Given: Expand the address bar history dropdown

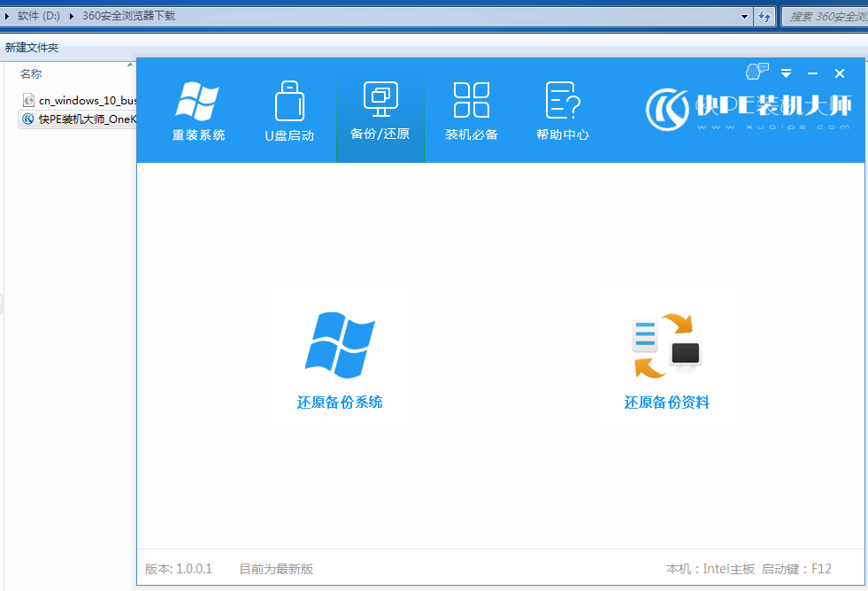Looking at the screenshot, I should [744, 16].
